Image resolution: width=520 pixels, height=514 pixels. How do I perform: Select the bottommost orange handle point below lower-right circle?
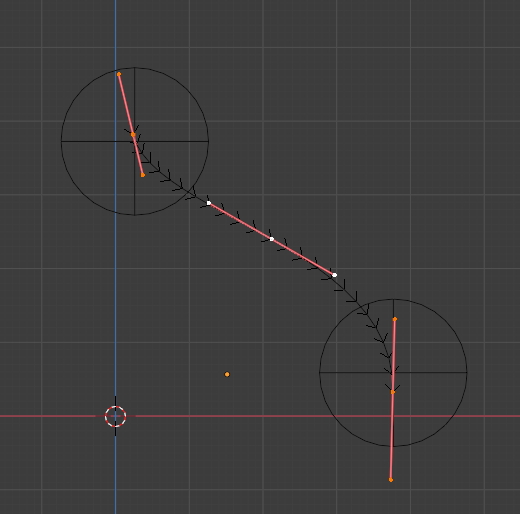[x=391, y=480]
